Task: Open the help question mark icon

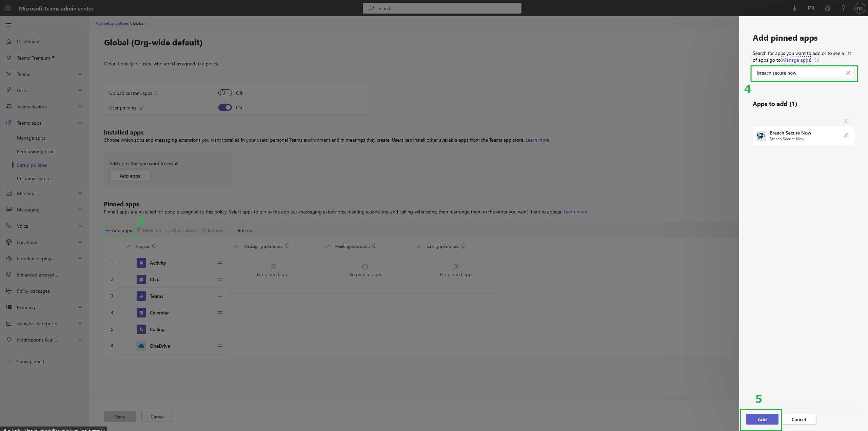Action: pyautogui.click(x=843, y=8)
